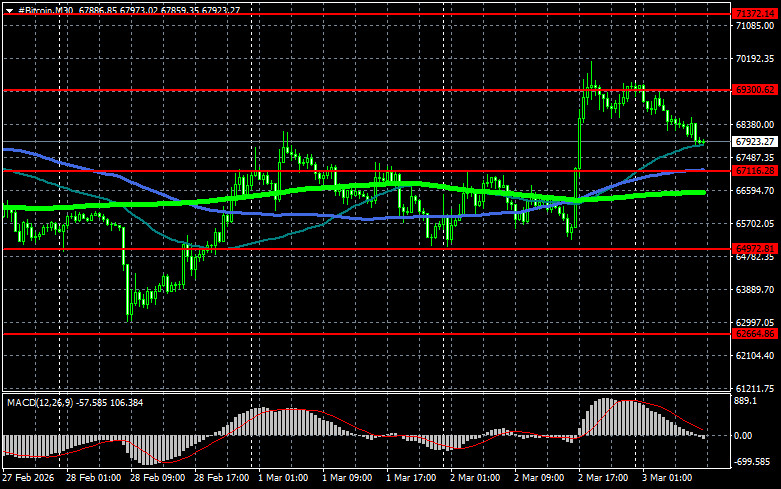
Task: Click the 1 Mar 01:00 time label
Action: [283, 478]
